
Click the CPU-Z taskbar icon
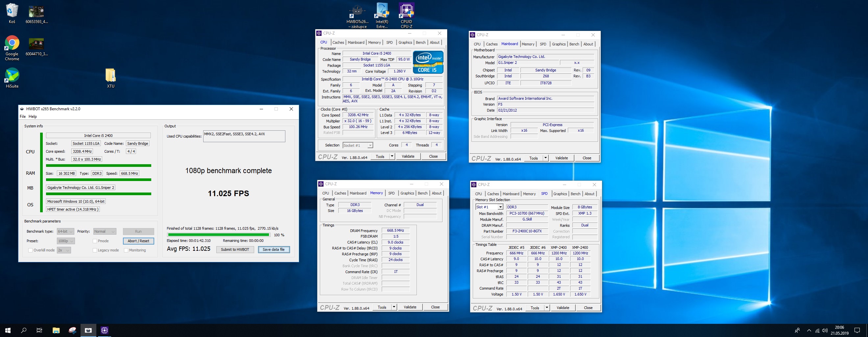105,330
